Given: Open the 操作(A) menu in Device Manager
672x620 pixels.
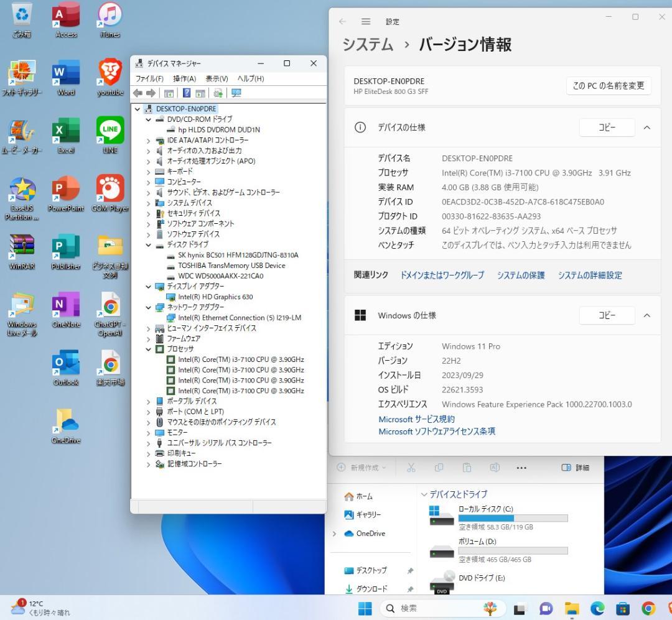Looking at the screenshot, I should (184, 78).
